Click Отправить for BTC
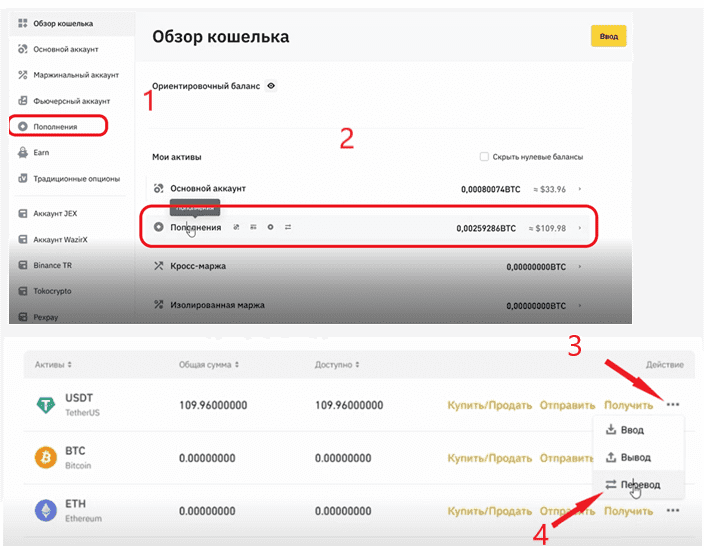704x550 pixels. pyautogui.click(x=566, y=458)
